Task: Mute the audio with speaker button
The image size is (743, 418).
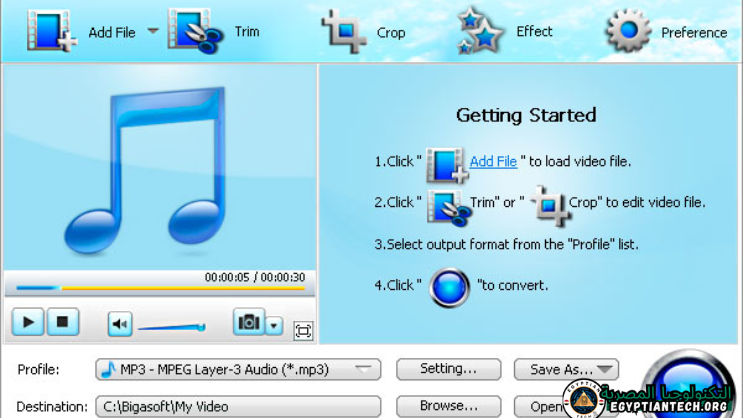Action: pos(120,324)
